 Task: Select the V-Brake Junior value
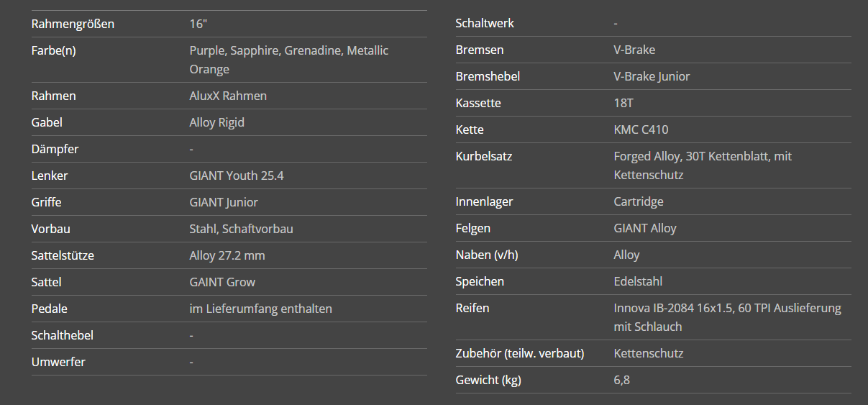[x=652, y=76]
